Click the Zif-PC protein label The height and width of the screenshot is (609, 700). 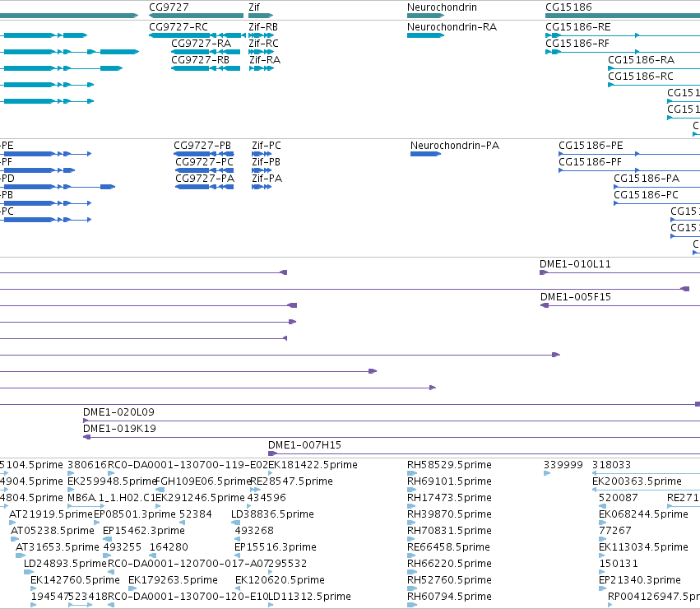point(267,146)
